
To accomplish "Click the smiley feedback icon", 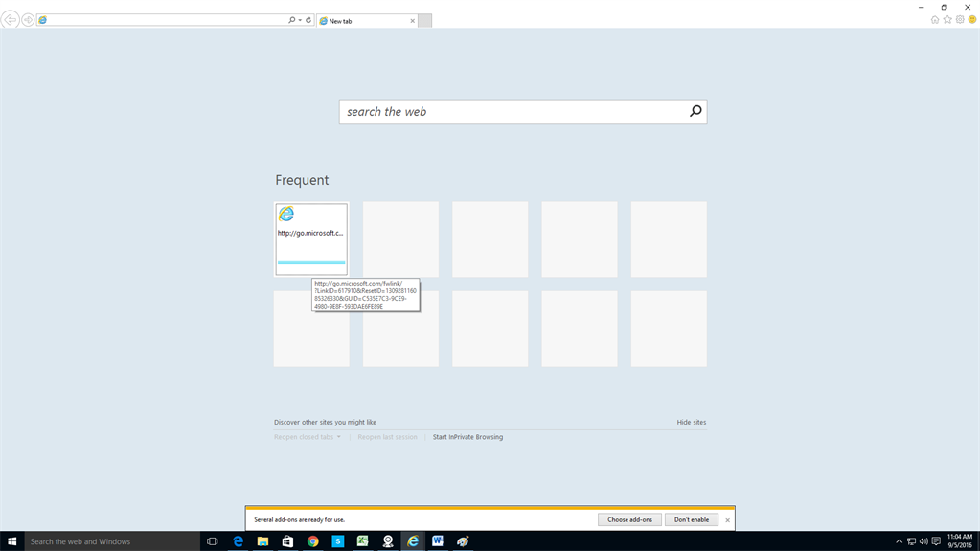I will (x=972, y=20).
